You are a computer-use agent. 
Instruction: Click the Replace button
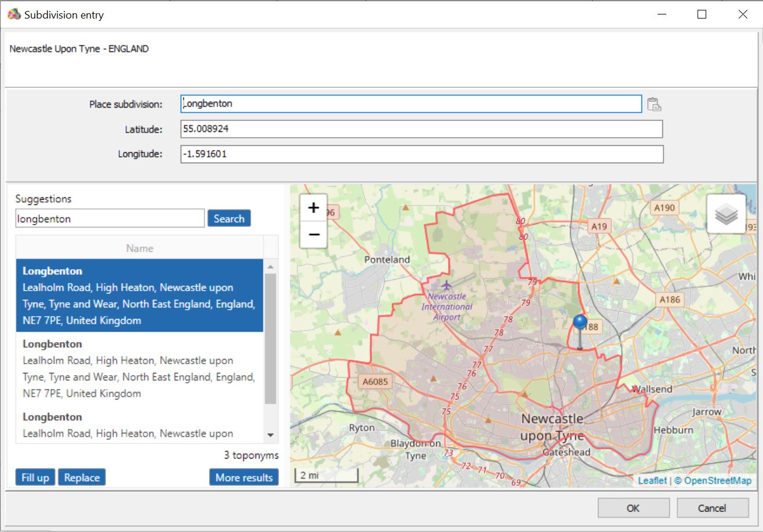pyautogui.click(x=82, y=478)
